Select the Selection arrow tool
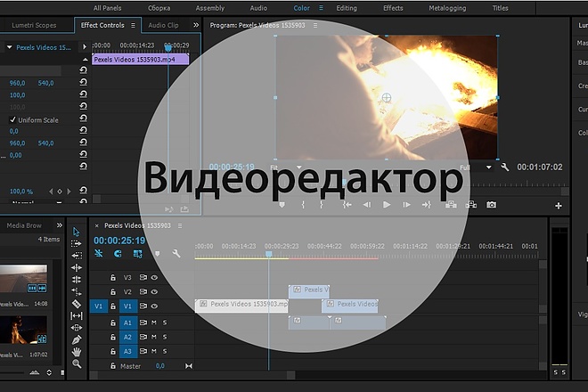588x392 pixels. pyautogui.click(x=76, y=232)
